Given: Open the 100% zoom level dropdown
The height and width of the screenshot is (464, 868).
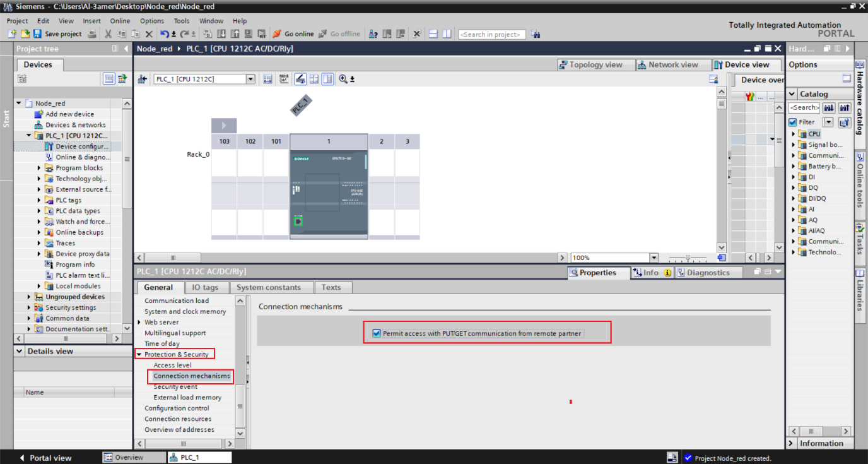Looking at the screenshot, I should 654,258.
